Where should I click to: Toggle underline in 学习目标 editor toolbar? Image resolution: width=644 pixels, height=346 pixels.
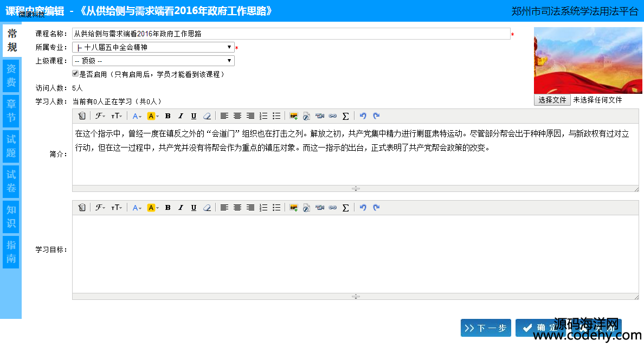(x=194, y=208)
